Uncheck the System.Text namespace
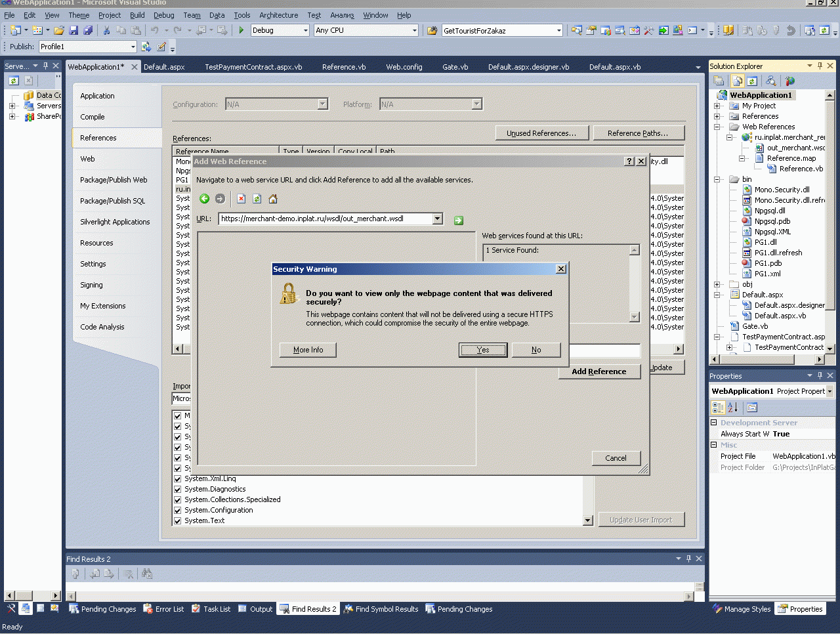 click(x=177, y=520)
